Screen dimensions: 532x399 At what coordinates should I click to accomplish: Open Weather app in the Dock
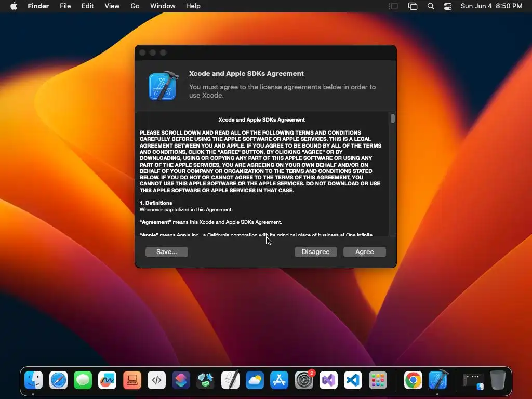(255, 380)
